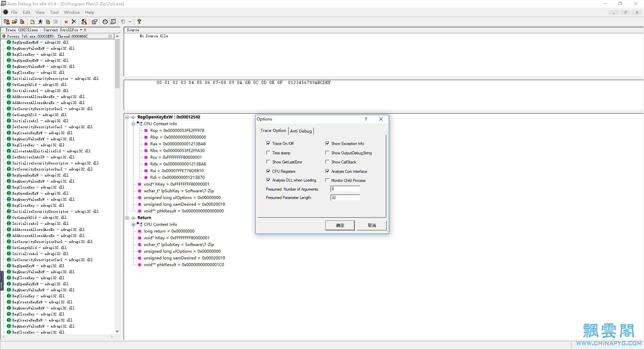Click the green icon of InitializeSecurityDescriptor first row
The height and width of the screenshot is (349, 644).
point(9,79)
